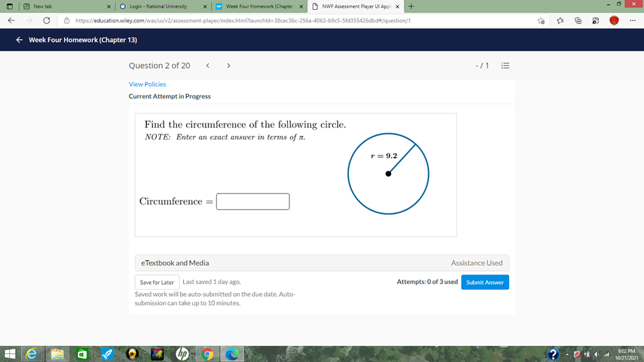Select the NWP Assessment Player tab

coord(355,6)
